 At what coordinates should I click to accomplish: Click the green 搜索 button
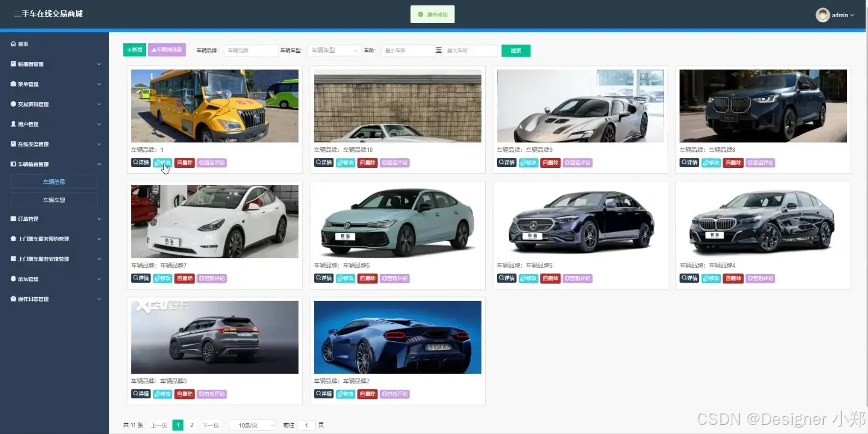516,51
